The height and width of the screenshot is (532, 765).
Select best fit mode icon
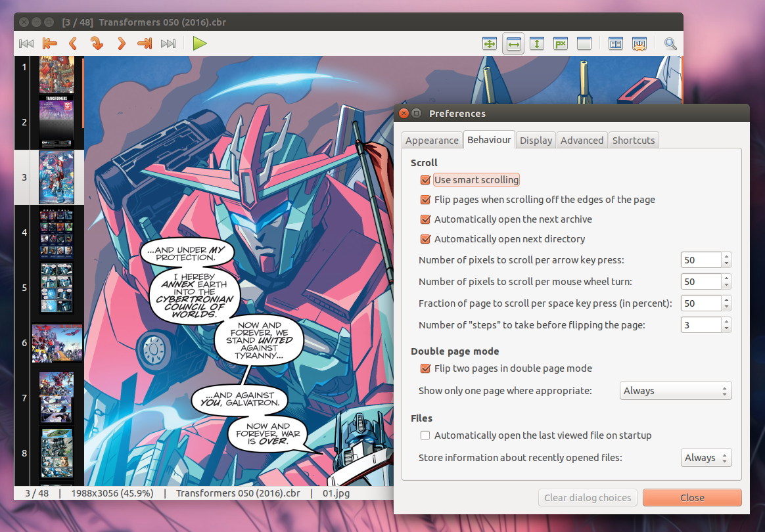490,44
